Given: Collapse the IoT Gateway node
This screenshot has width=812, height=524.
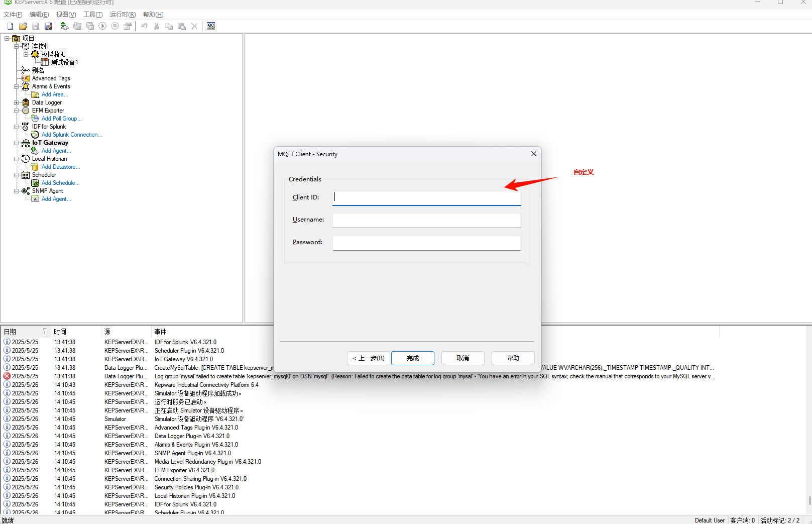Looking at the screenshot, I should [16, 143].
